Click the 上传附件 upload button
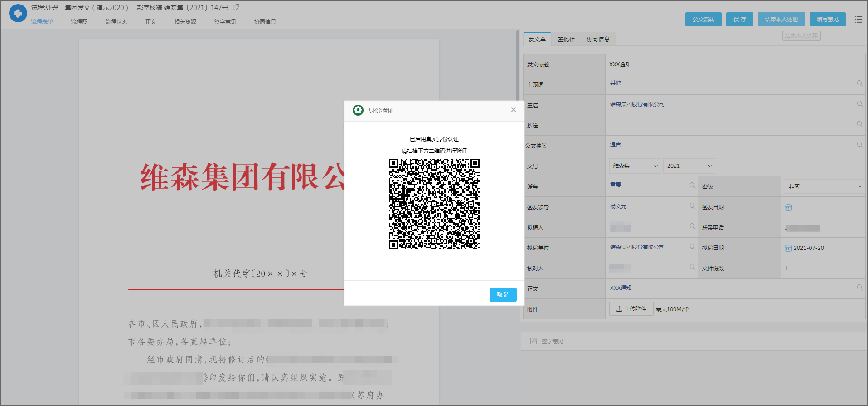This screenshot has width=868, height=406. pyautogui.click(x=631, y=309)
